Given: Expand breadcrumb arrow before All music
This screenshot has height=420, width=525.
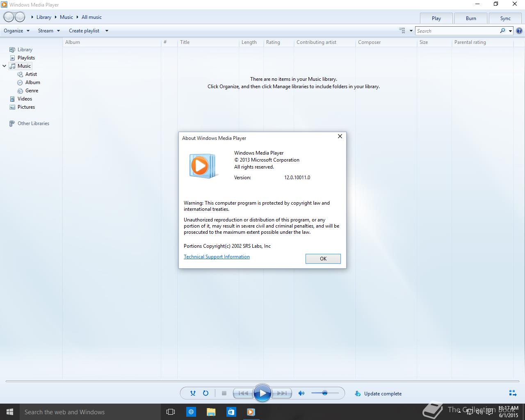Looking at the screenshot, I should [77, 17].
